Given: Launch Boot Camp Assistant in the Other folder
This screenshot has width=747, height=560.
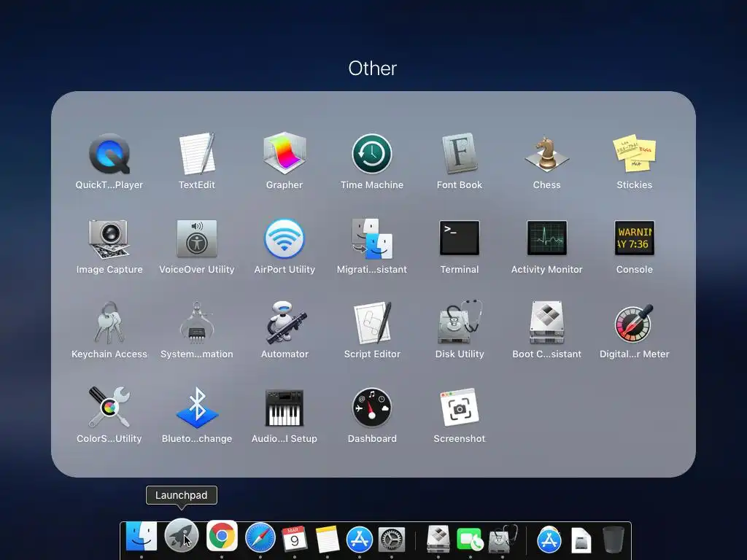Looking at the screenshot, I should point(547,322).
